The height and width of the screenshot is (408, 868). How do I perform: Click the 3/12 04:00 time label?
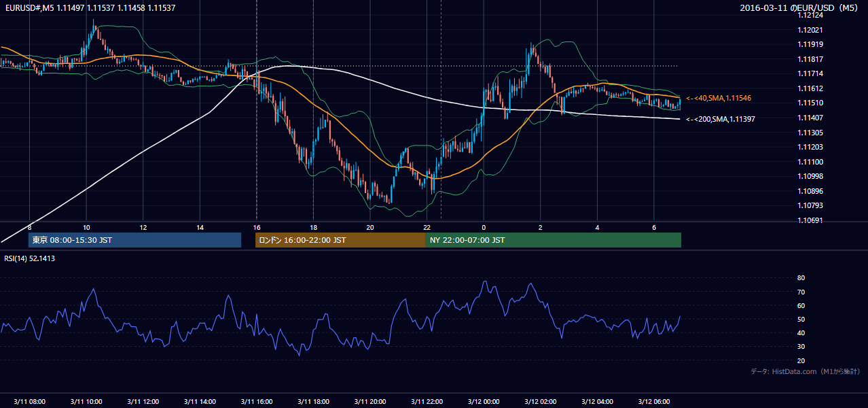click(x=597, y=401)
